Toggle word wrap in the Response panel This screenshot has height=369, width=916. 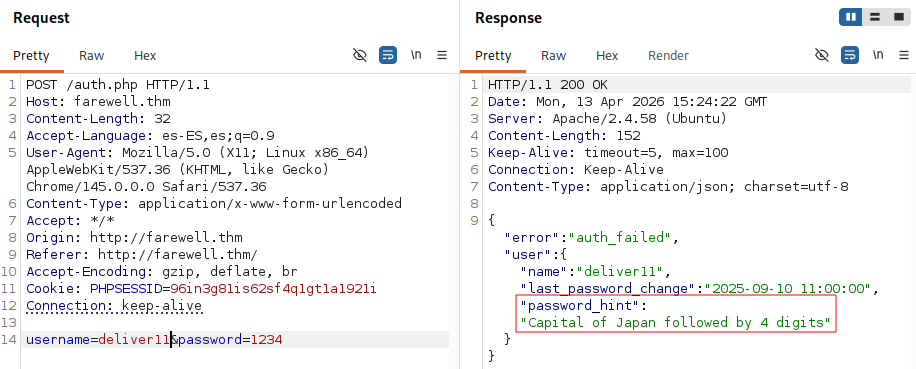click(850, 55)
